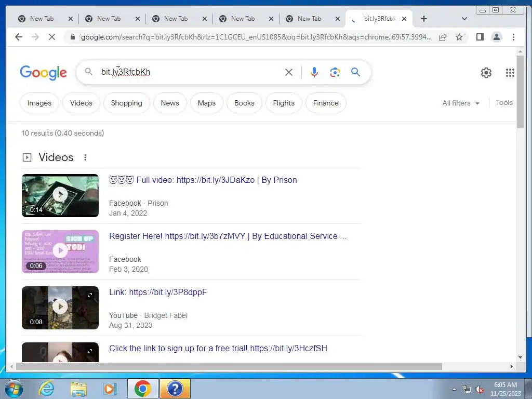
Task: Filter results by Shopping
Action: (127, 103)
